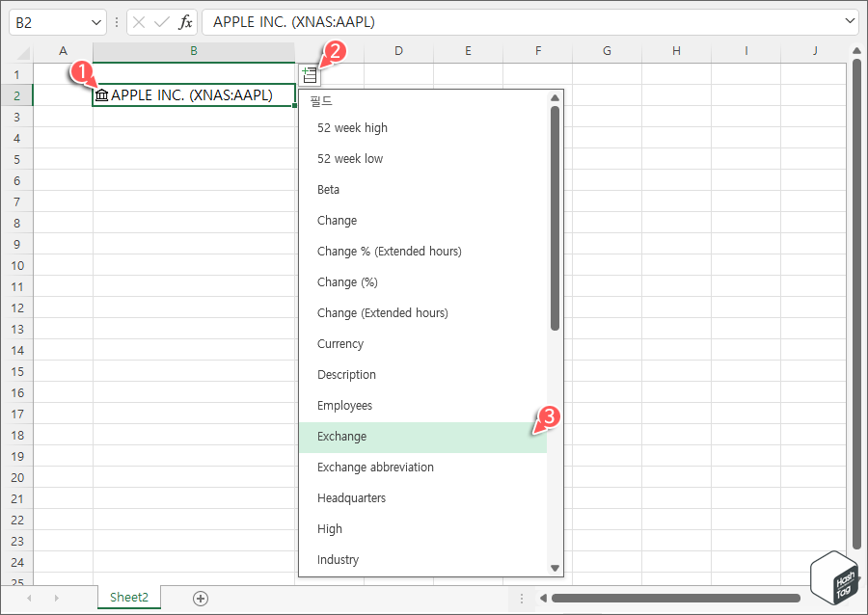
Task: Choose the Beta field
Action: (x=423, y=190)
